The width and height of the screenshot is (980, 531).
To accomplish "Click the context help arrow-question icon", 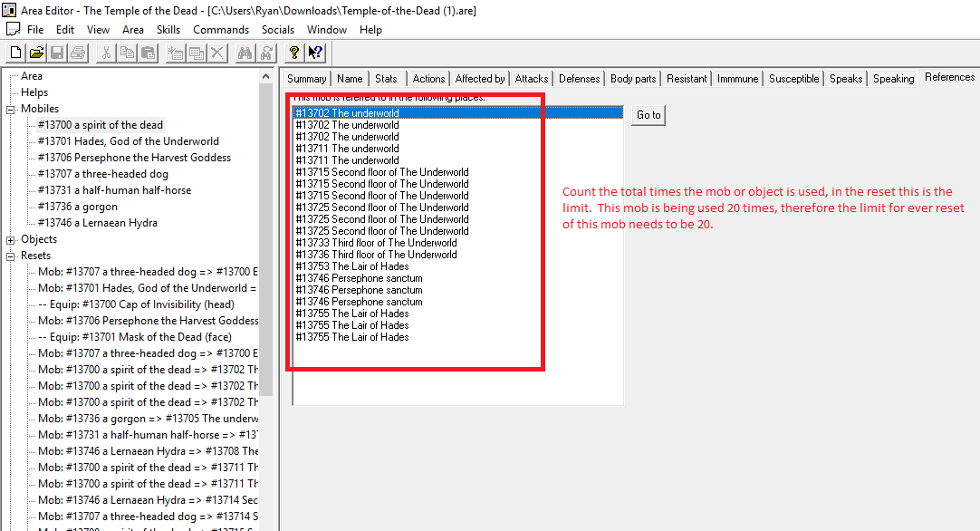I will [315, 53].
